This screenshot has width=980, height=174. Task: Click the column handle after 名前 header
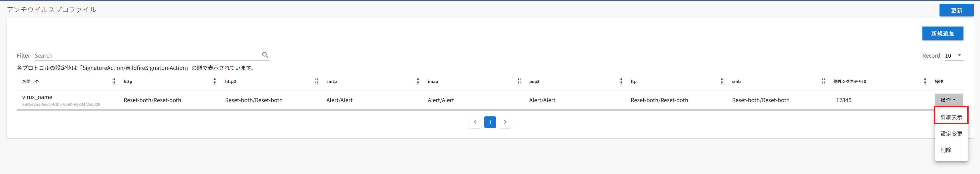(x=114, y=82)
